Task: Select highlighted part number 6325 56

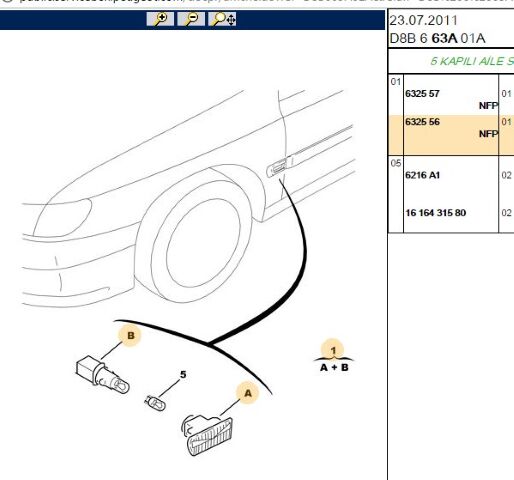Action: click(x=422, y=122)
